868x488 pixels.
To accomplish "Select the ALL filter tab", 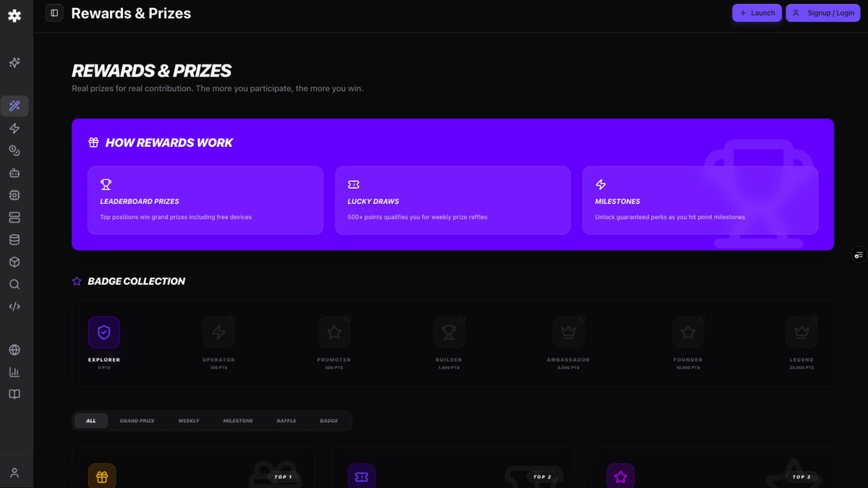I will point(90,421).
